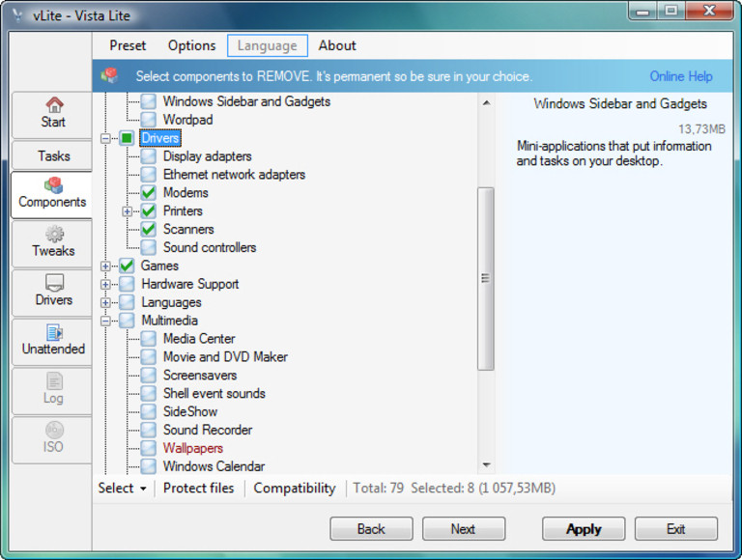Screen dimensions: 742x560
Task: Click the scroll down arrow of component list
Action: 486,465
